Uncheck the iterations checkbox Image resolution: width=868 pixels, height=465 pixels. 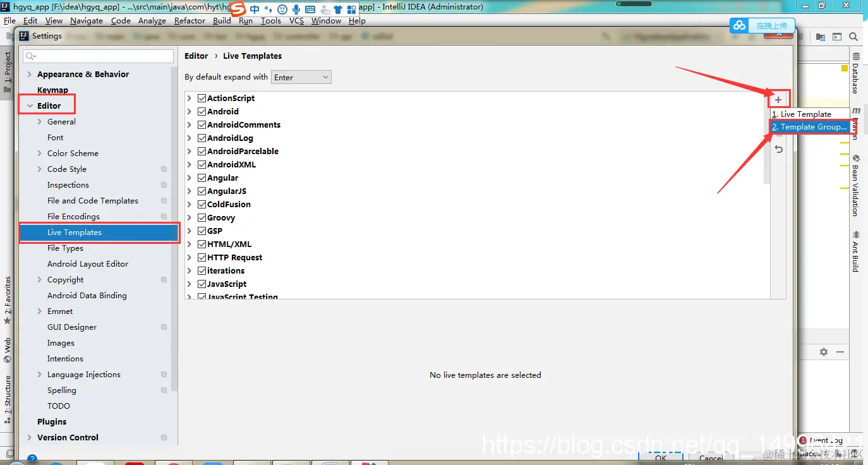click(x=202, y=270)
